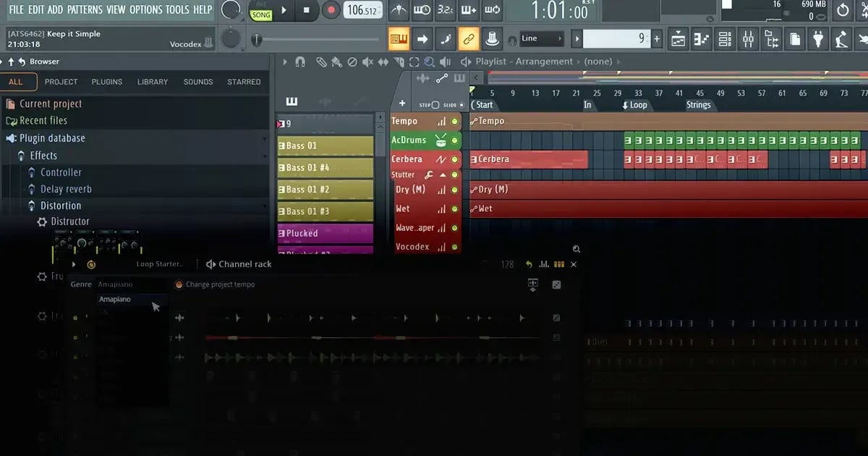Select the playlist Zoom tool
Screen dimensions: 868x456
pyautogui.click(x=430, y=62)
